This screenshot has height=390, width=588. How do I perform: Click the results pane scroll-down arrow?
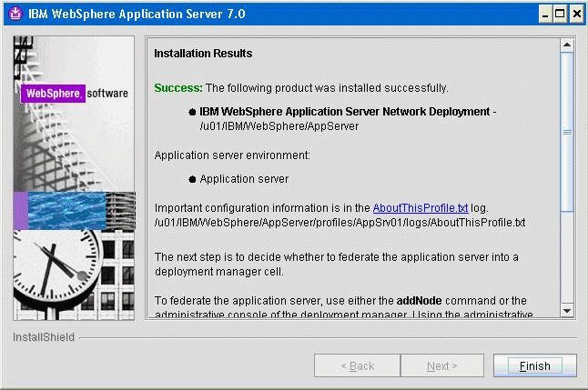567,311
